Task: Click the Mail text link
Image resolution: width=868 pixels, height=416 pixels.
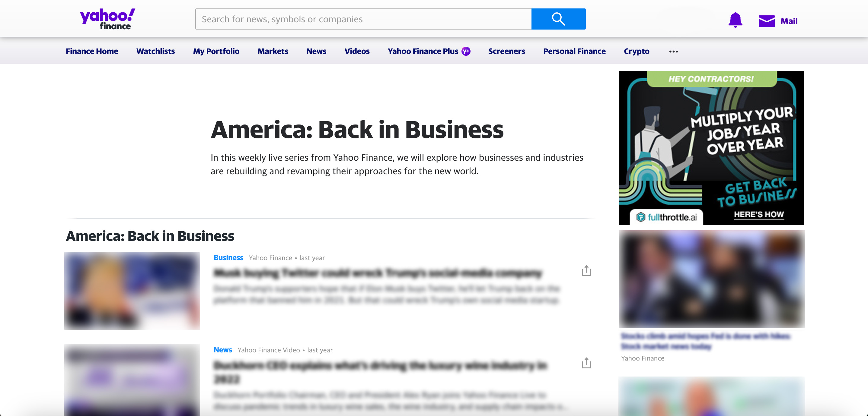Action: 789,21
